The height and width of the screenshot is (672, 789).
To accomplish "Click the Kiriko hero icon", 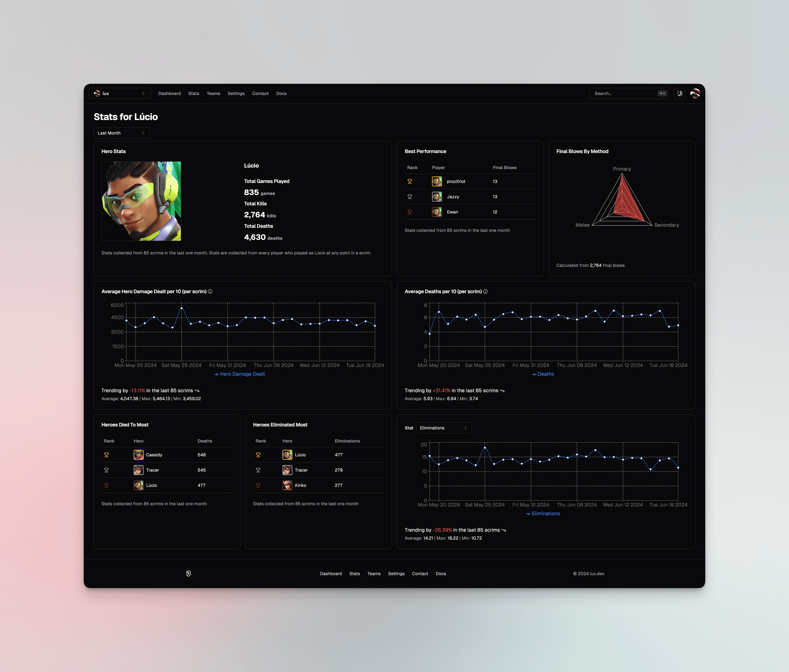I will pos(287,485).
